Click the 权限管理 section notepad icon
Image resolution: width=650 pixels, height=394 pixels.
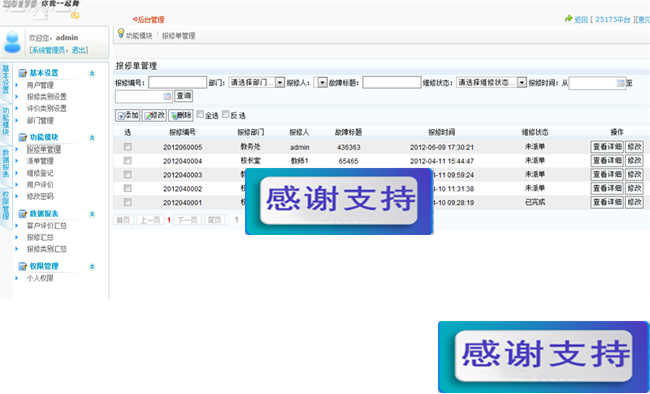23,267
